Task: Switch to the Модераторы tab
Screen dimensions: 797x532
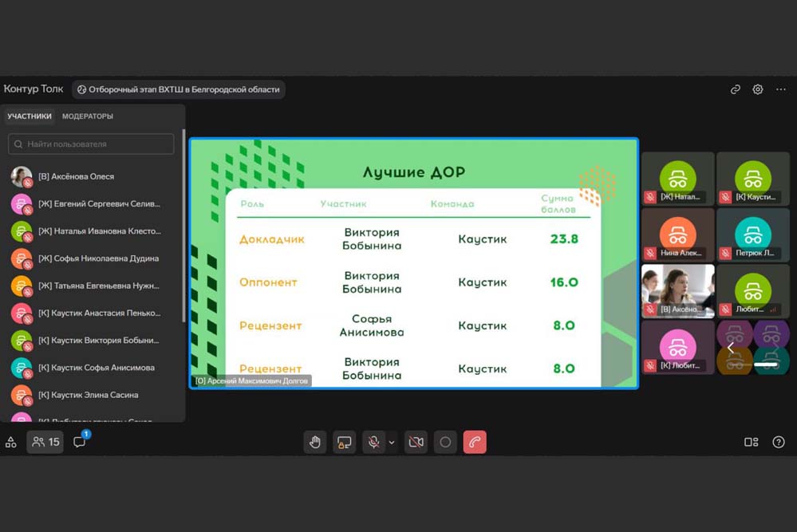Action: (88, 116)
